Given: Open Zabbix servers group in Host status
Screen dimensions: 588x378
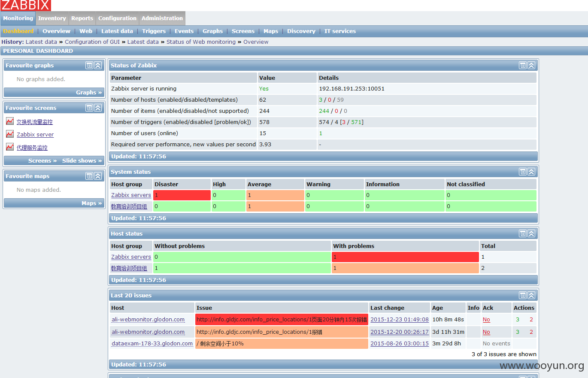Looking at the screenshot, I should tap(131, 257).
